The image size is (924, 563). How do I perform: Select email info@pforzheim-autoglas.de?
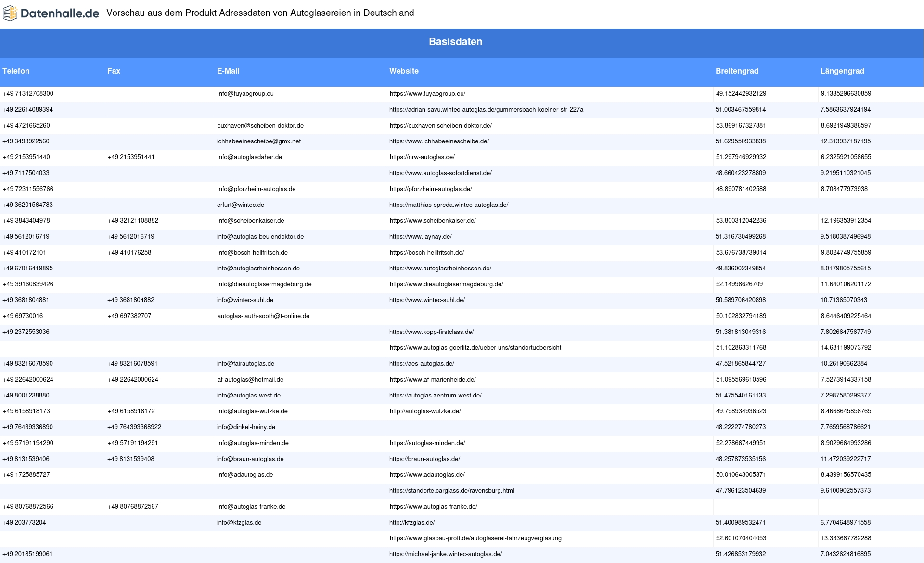257,189
